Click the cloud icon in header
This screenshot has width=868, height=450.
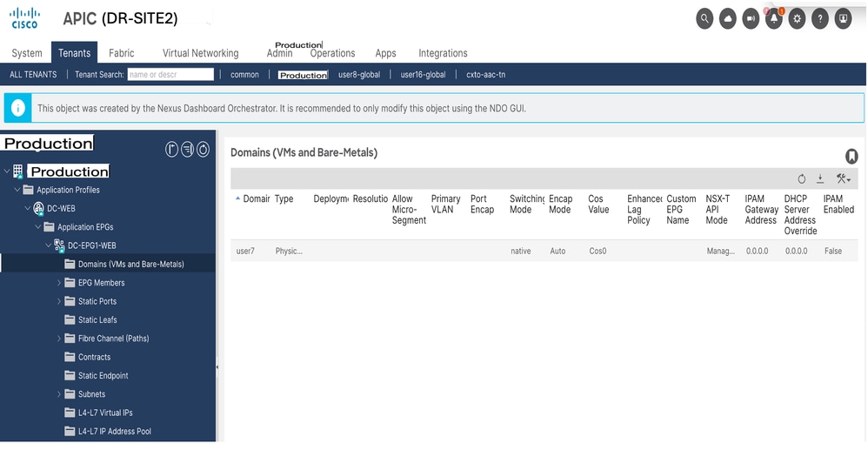(728, 19)
